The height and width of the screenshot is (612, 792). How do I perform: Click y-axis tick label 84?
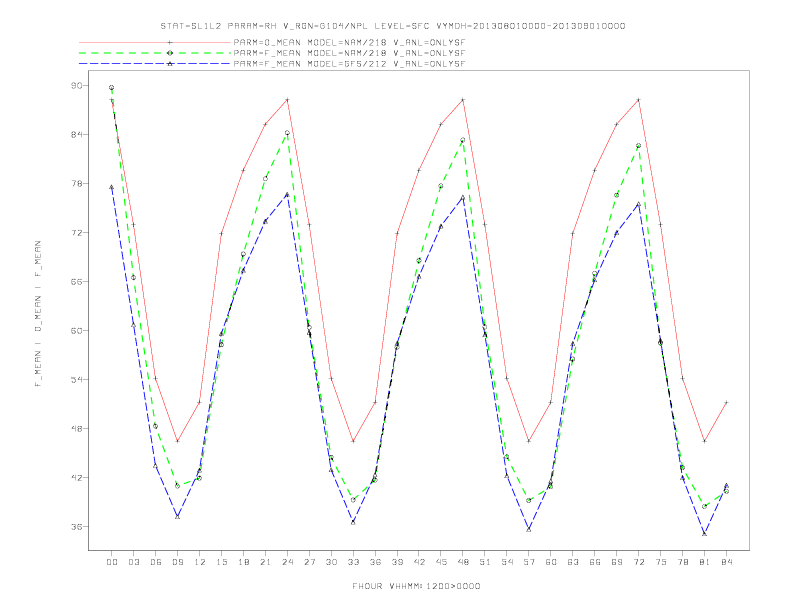[x=76, y=135]
